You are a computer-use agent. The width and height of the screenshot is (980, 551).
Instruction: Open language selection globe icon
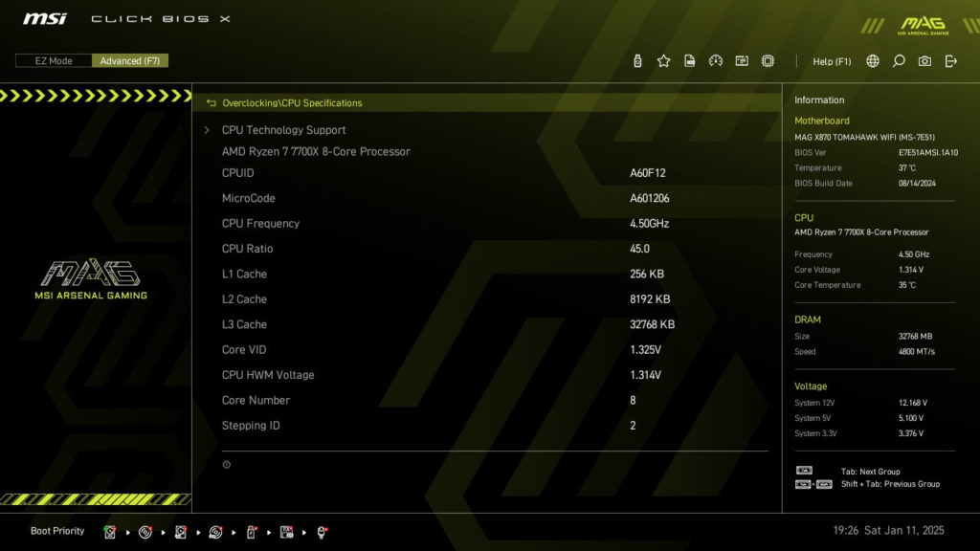click(x=873, y=60)
